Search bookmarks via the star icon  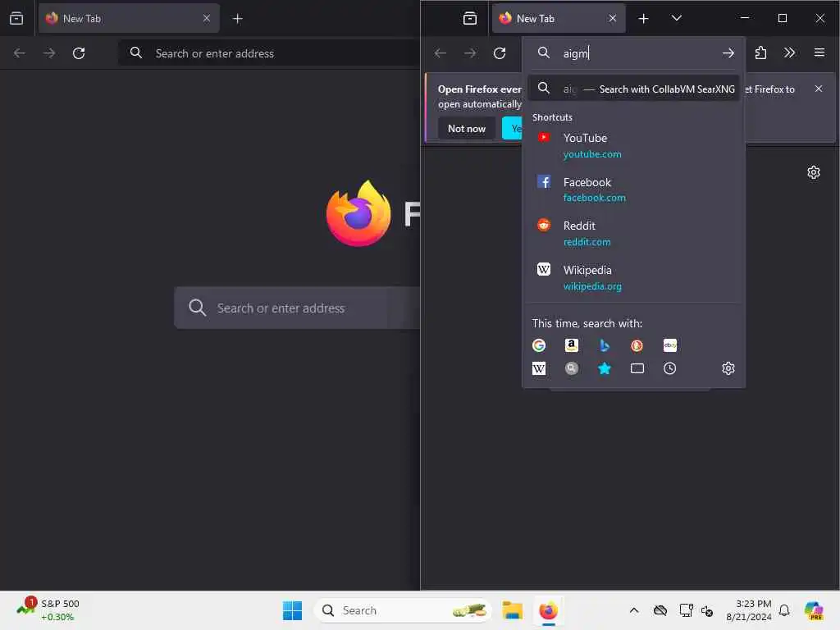point(605,368)
